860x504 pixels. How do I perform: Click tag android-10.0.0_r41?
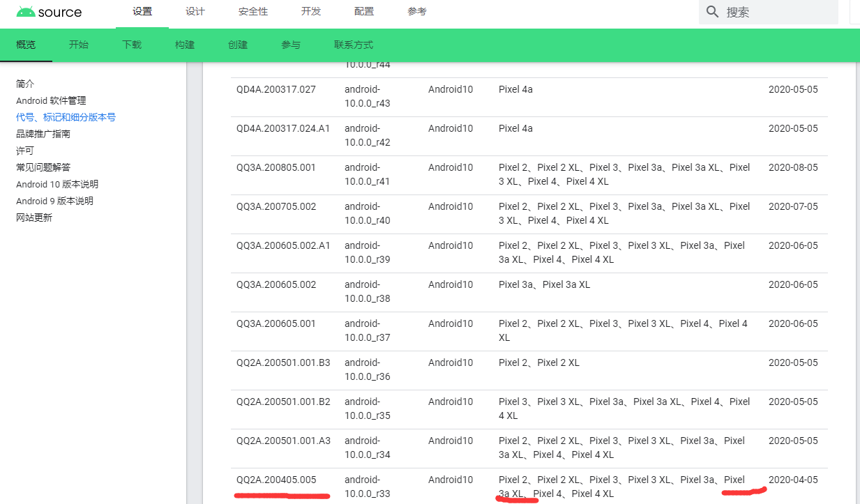[368, 174]
